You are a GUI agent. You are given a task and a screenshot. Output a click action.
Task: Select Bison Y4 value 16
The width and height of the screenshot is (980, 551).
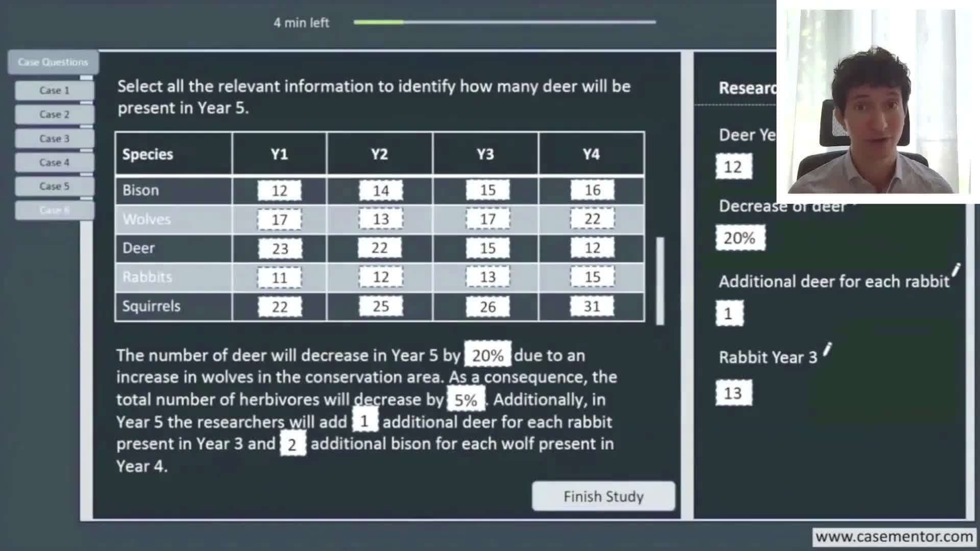[x=592, y=190]
